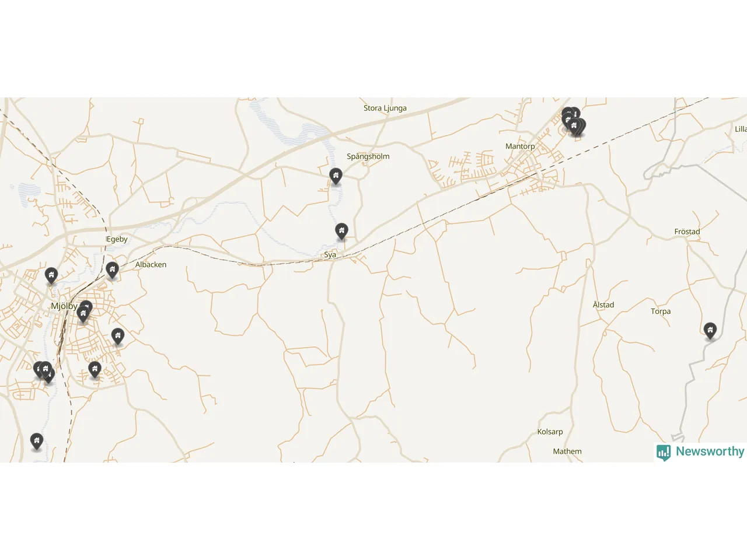The image size is (747, 560).
Task: Click the Ålstad place label
Action: coord(603,304)
